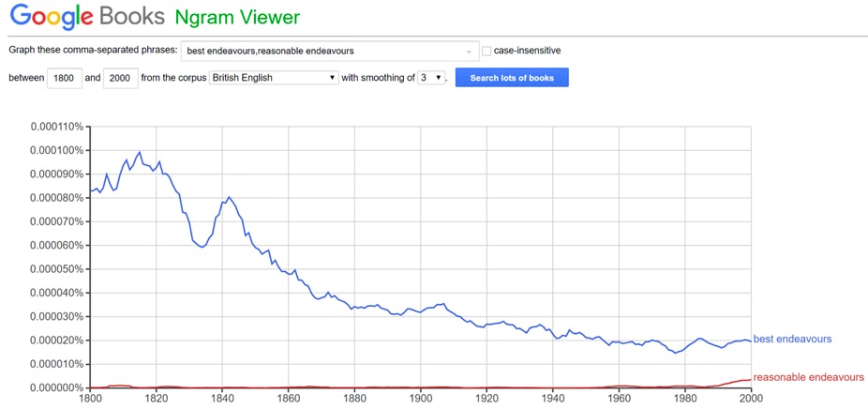The height and width of the screenshot is (409, 868).
Task: Click the 1900 x-axis year label
Action: point(420,399)
